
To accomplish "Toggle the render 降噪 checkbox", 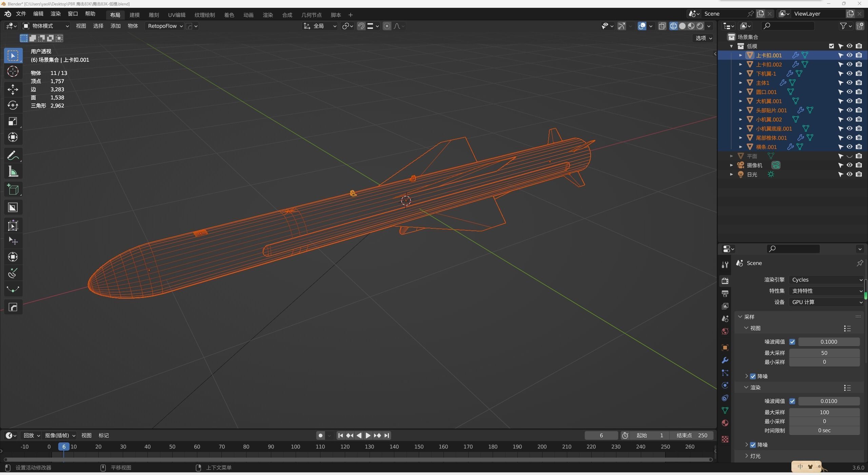I will (x=753, y=445).
